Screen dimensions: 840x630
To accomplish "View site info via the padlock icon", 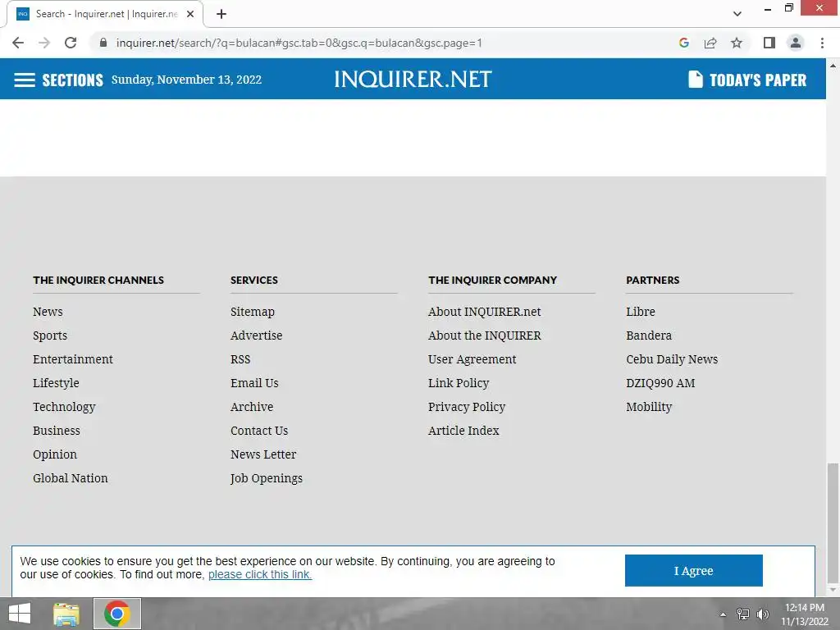I will (x=103, y=43).
